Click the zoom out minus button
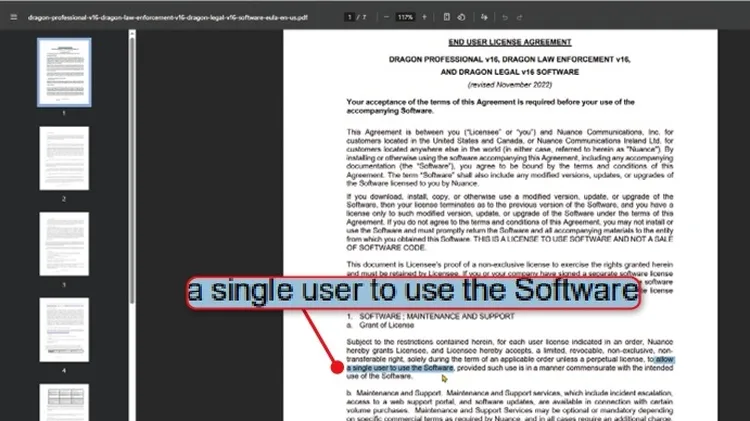Image resolution: width=750 pixels, height=421 pixels. click(x=384, y=17)
